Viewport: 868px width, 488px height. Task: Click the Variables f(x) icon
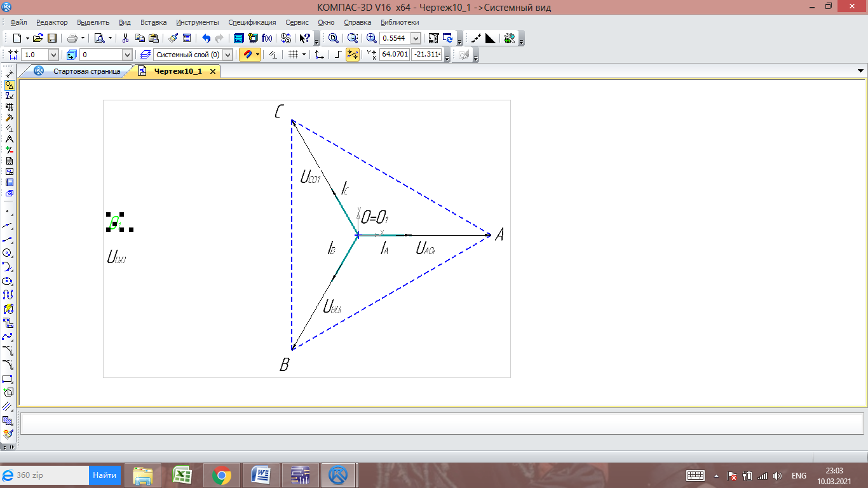click(x=268, y=38)
